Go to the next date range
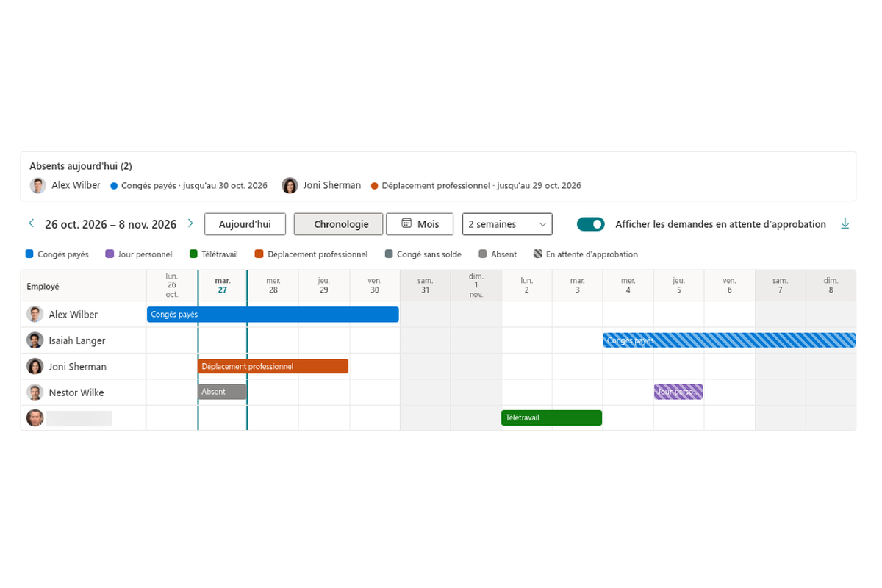Image resolution: width=882 pixels, height=588 pixels. coord(190,223)
